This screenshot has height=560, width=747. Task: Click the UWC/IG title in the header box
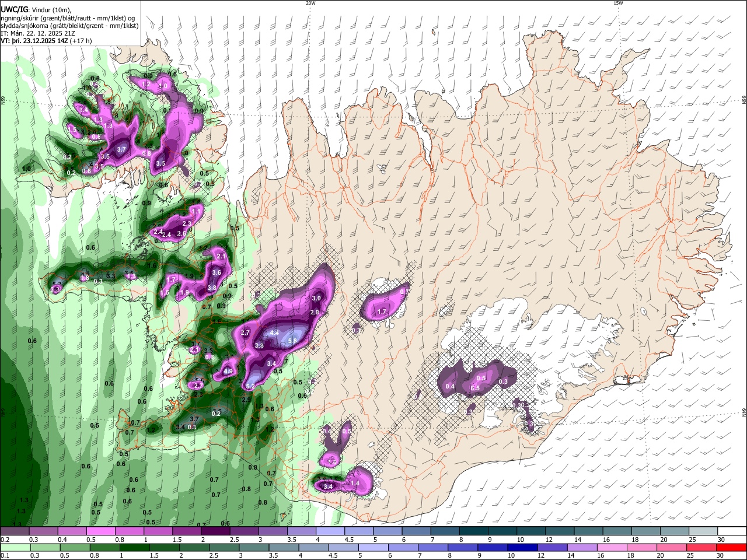click(x=15, y=9)
